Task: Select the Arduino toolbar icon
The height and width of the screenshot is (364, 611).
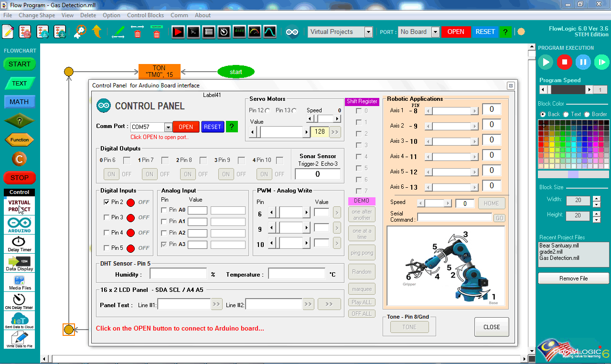Action: tap(291, 32)
